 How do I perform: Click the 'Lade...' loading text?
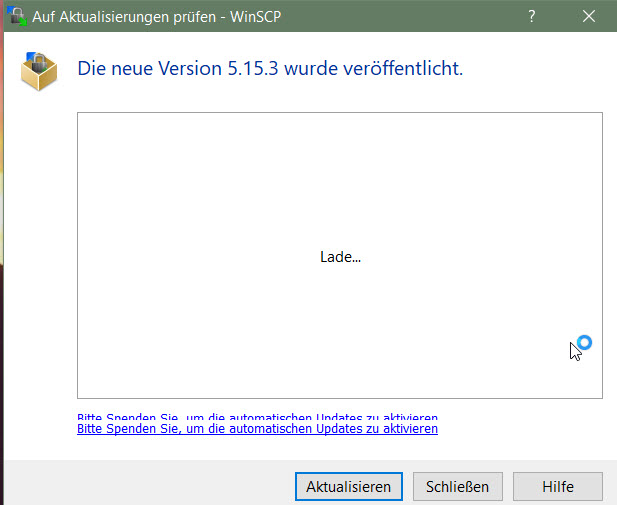(x=340, y=257)
